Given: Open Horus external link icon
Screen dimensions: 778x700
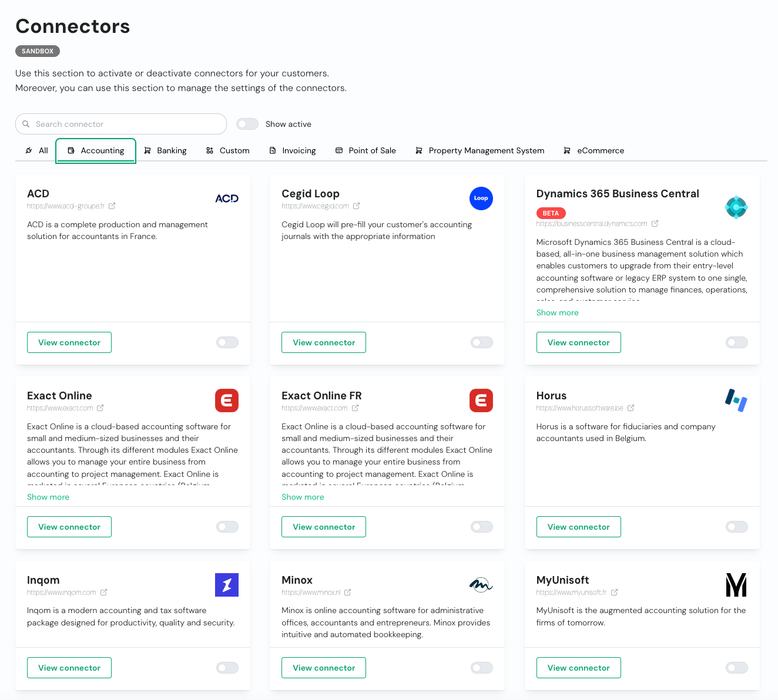Looking at the screenshot, I should pos(631,408).
